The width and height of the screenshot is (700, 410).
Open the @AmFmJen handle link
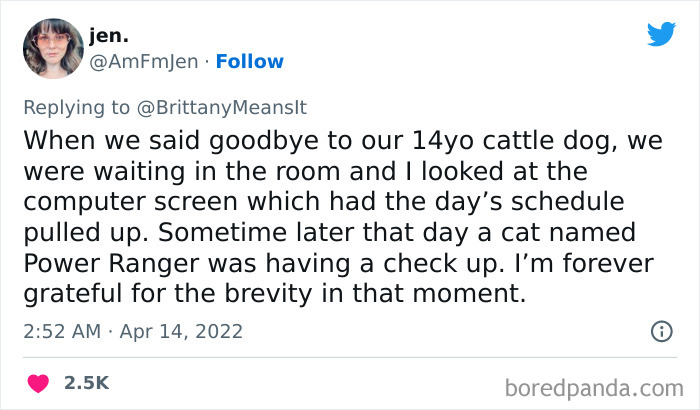[144, 62]
